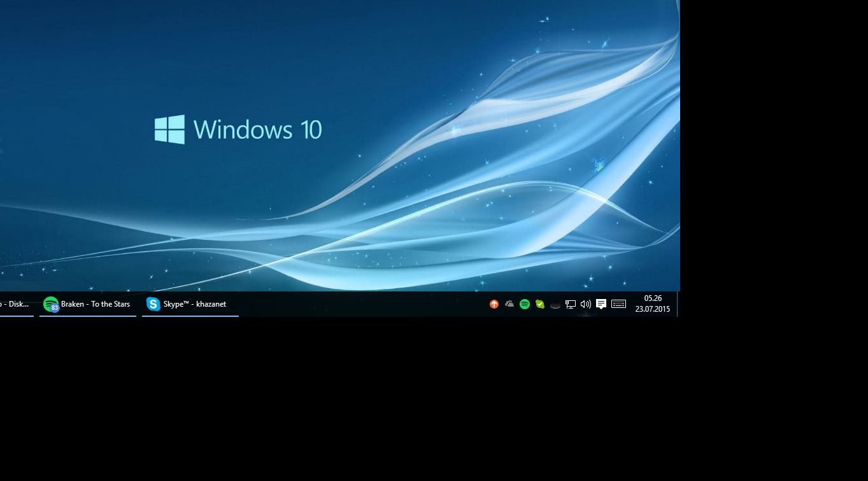
Task: Open the Skype khazanet taskbar button
Action: (x=190, y=304)
